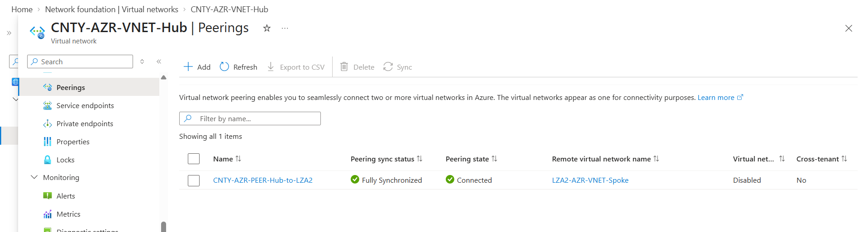Click the Showing all 1 items text
The width and height of the screenshot is (868, 232).
tap(210, 136)
